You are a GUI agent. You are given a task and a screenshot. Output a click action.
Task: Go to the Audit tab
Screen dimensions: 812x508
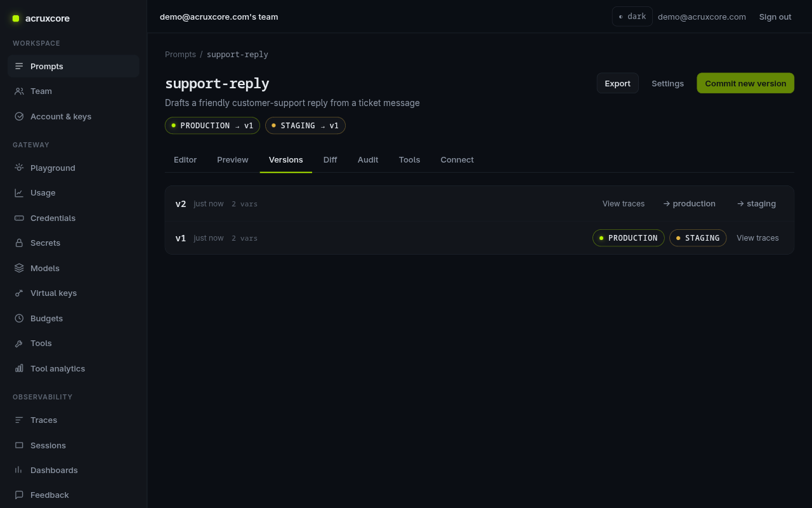[368, 159]
